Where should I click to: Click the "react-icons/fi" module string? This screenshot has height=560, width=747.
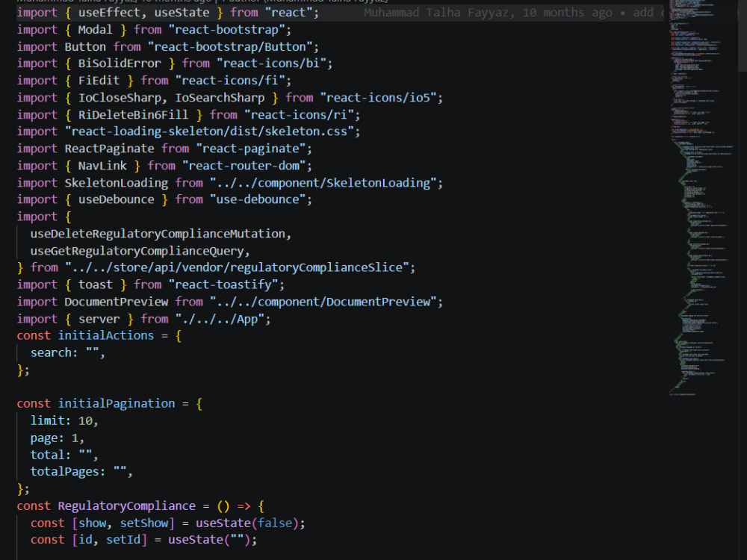[229, 81]
